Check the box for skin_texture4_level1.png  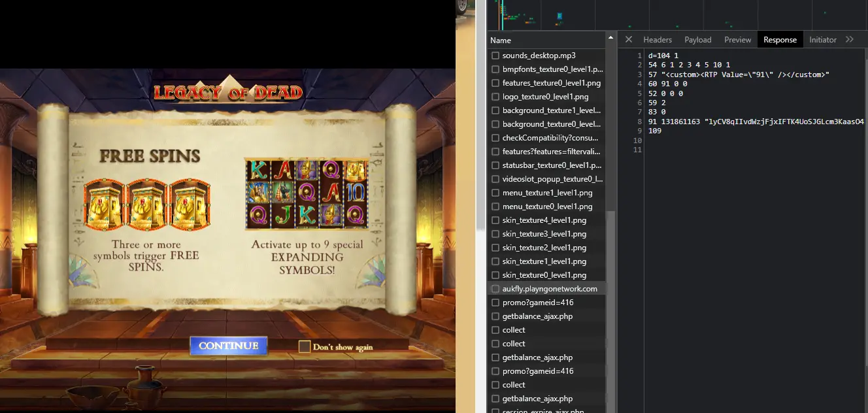tap(495, 220)
